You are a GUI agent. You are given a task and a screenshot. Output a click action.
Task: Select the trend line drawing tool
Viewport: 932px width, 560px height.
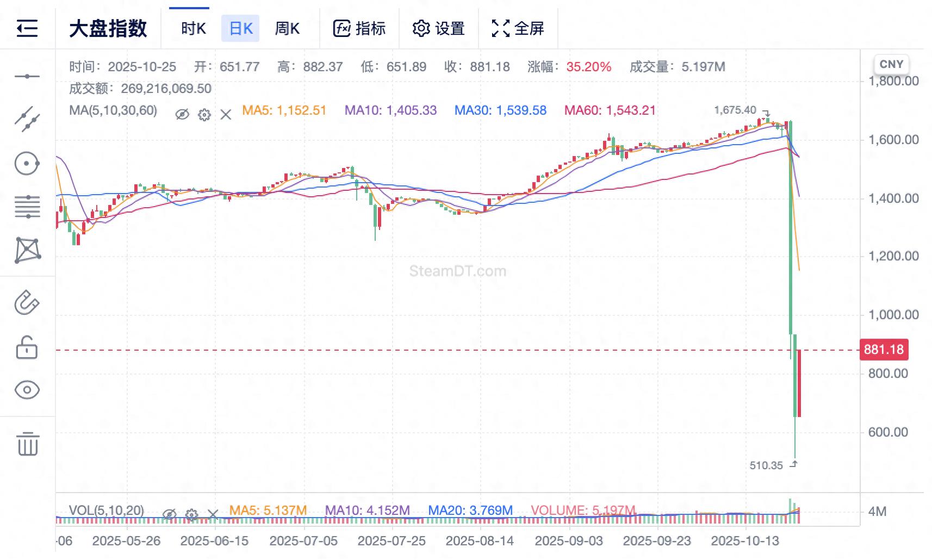[x=28, y=118]
